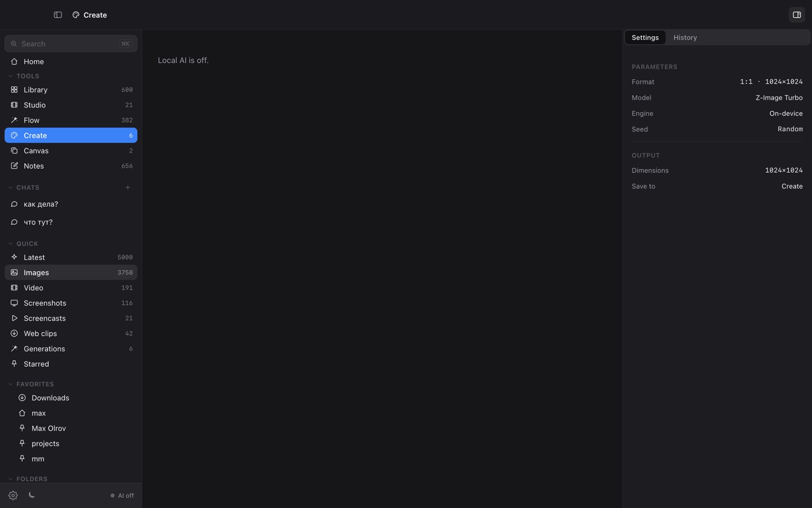Change Seed value Random

(790, 129)
